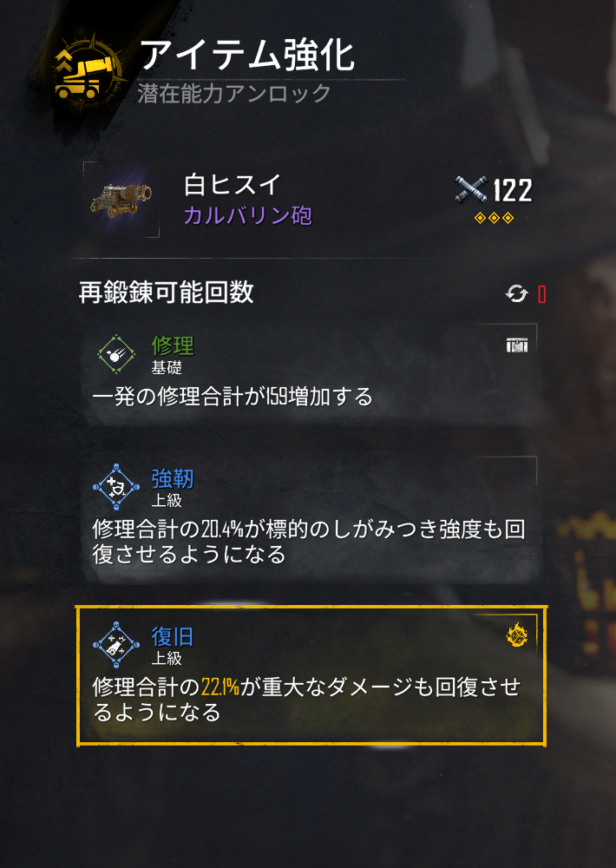Click the red reforge count indicator
This screenshot has width=616, height=868.
542,294
